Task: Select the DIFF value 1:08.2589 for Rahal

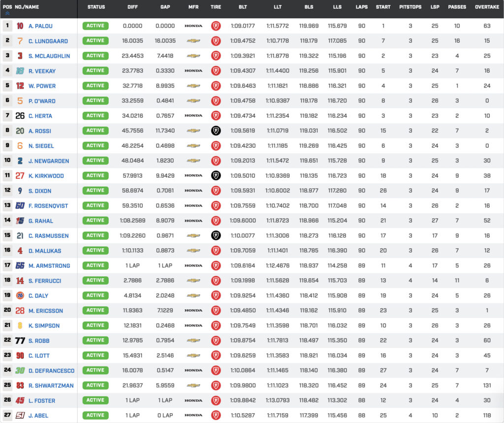Action: (132, 221)
